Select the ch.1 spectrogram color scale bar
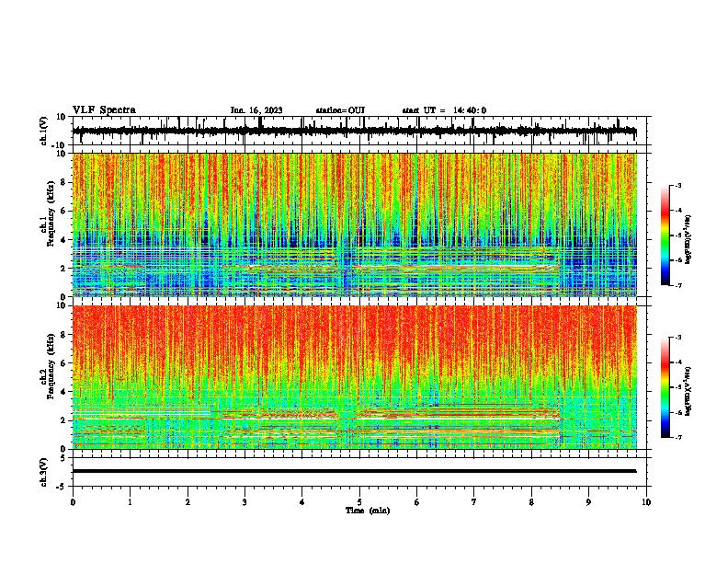The width and height of the screenshot is (728, 563). 665,236
